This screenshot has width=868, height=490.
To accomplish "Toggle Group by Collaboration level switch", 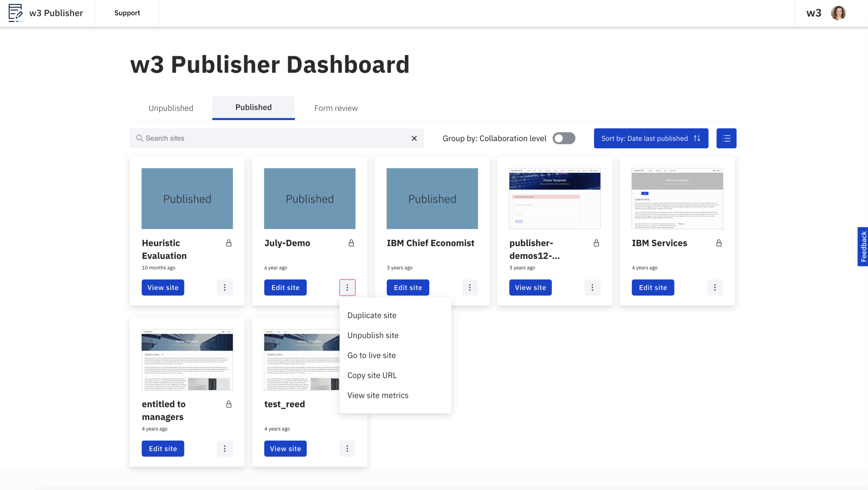I will click(564, 138).
